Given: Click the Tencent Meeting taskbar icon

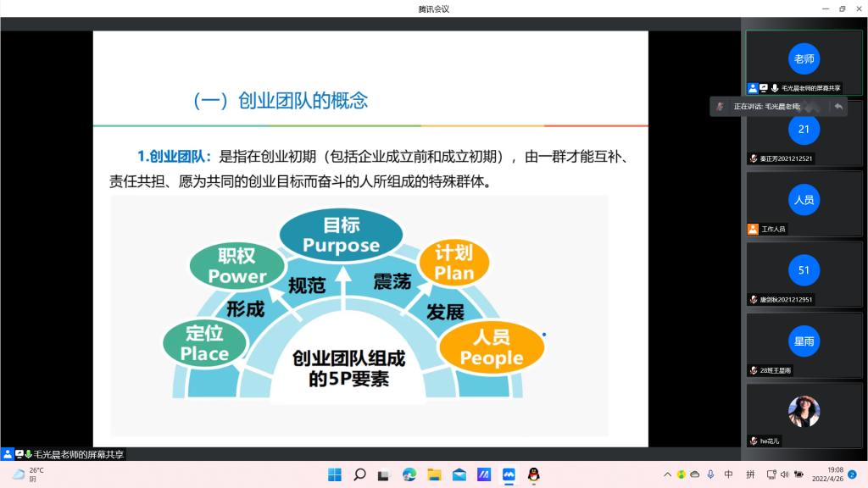Looking at the screenshot, I should click(509, 474).
